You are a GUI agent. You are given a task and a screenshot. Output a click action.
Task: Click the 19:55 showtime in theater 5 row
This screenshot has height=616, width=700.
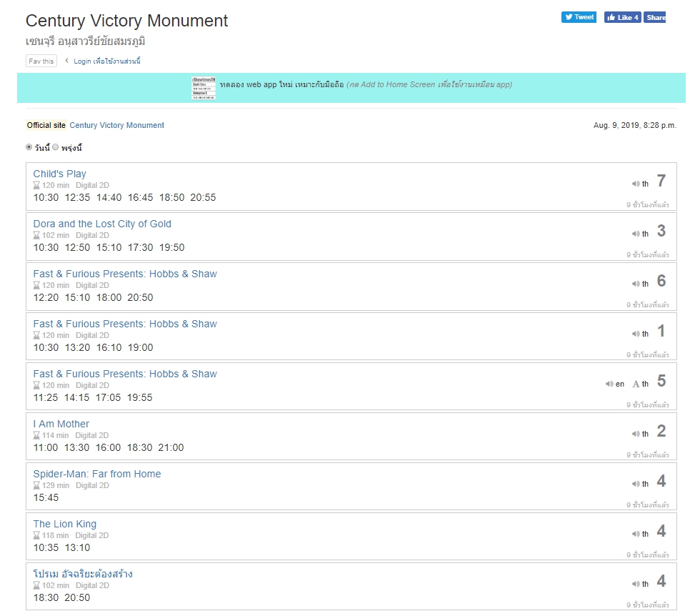click(x=140, y=397)
